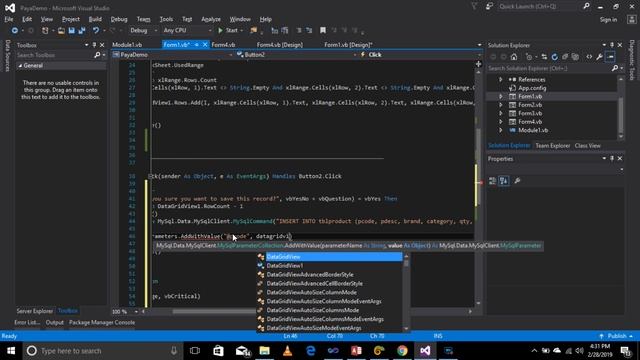The image size is (640, 360).
Task: Click the Quick Launch search icon
Action: click(x=586, y=6)
